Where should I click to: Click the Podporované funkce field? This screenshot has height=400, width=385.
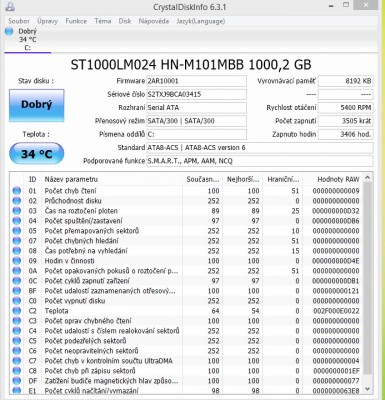coord(260,161)
